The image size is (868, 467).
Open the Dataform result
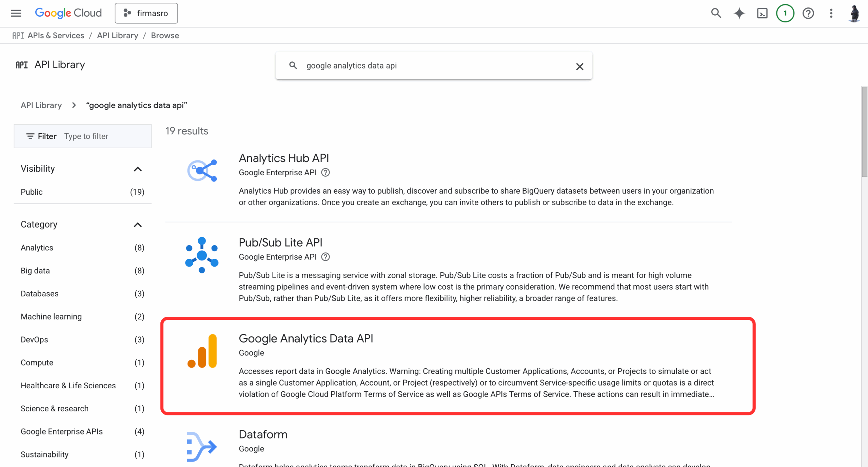tap(263, 434)
